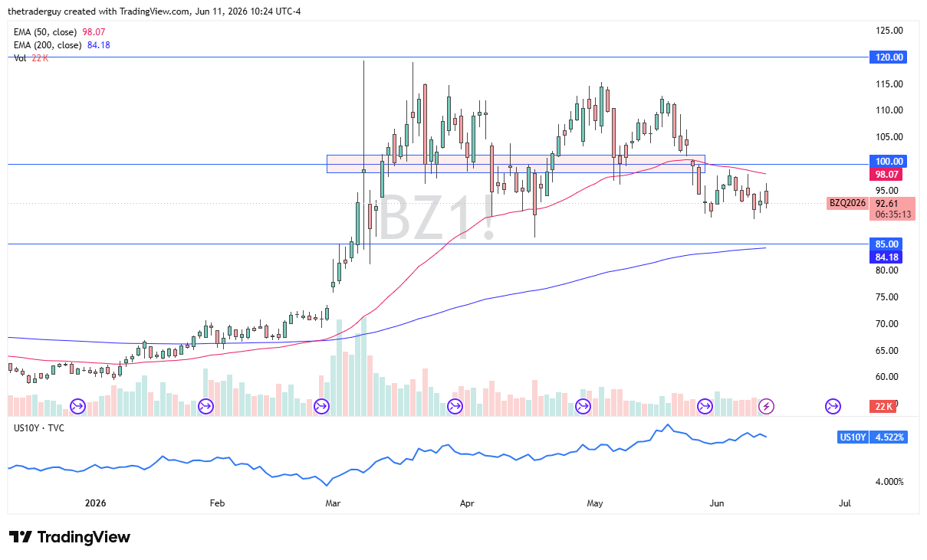Click the rollover icon nearest the Apr label

(x=455, y=406)
